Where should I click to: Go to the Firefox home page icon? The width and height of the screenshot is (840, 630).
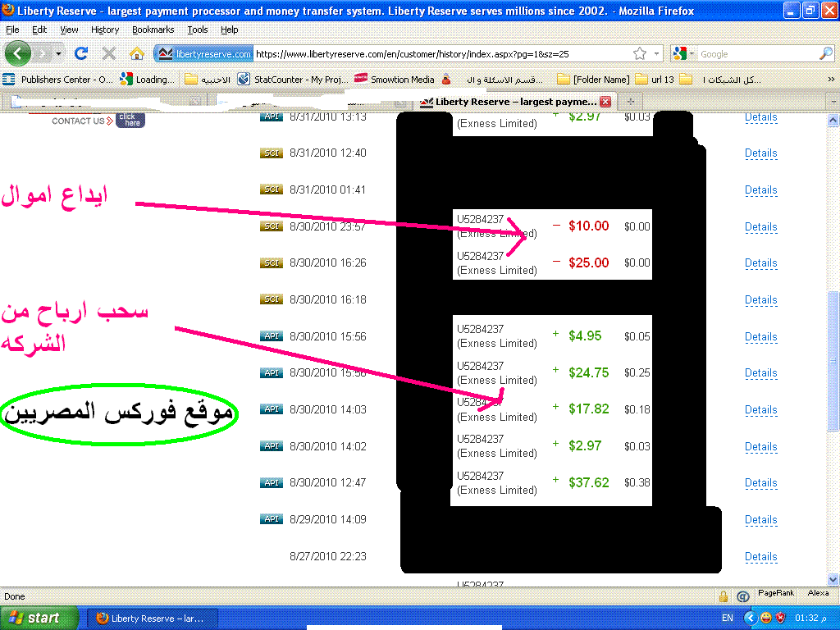pyautogui.click(x=137, y=53)
